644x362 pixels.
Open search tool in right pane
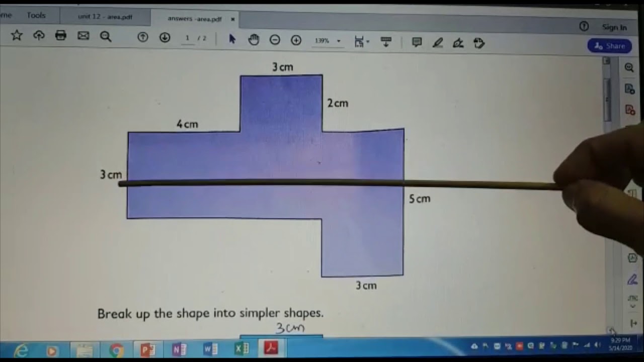[x=629, y=67]
